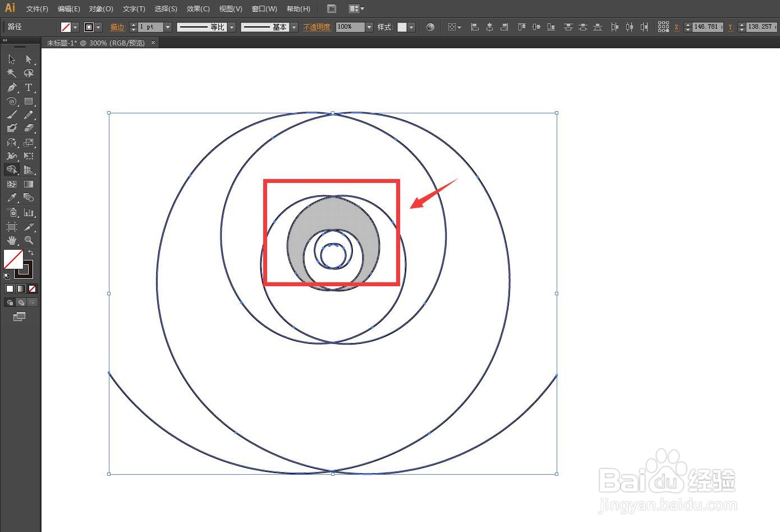Open the 编辑(E) menu
Screen dimensions: 780x532
point(69,9)
